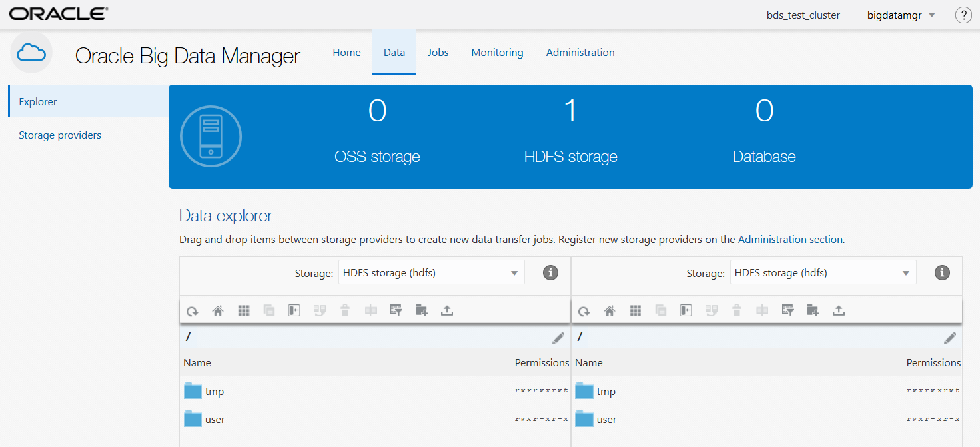Viewport: 980px width, 447px height.
Task: Click the move-here icon in left pane toolbar
Action: 294,310
